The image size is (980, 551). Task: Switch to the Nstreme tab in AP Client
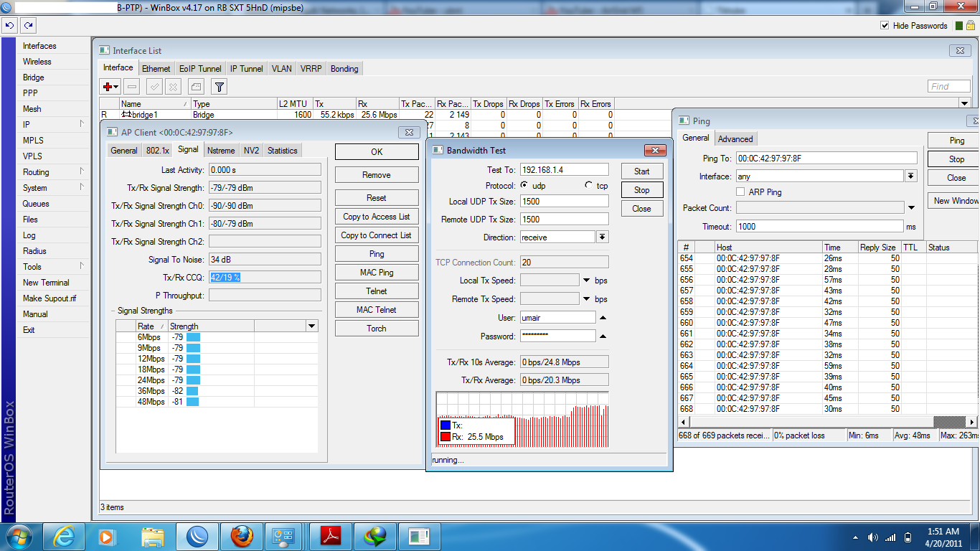[x=220, y=151]
